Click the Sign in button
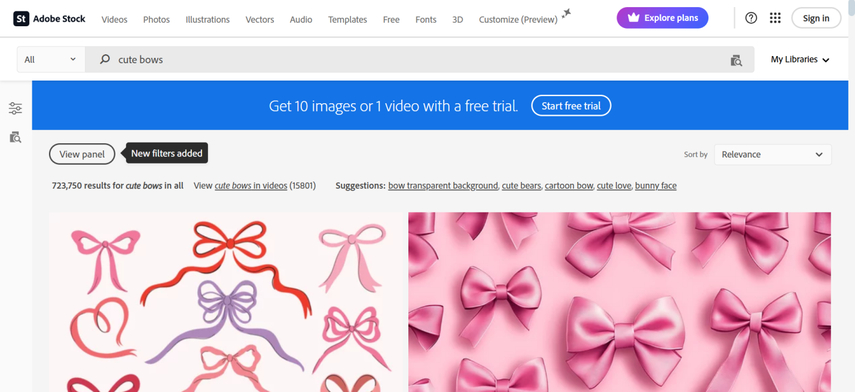 (816, 18)
